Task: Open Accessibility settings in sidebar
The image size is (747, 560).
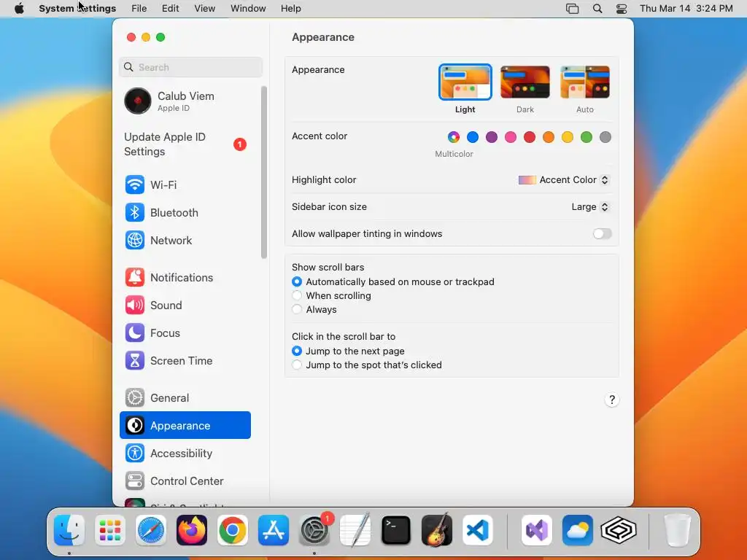Action: point(185,454)
